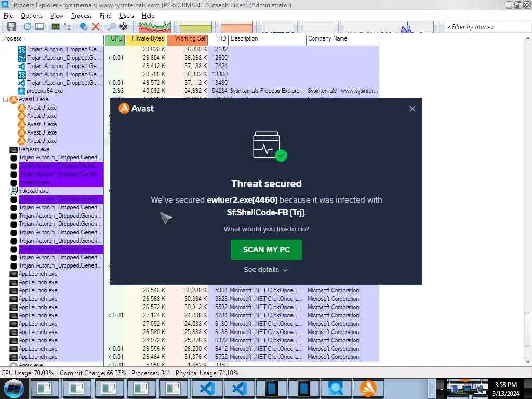532x399 pixels.
Task: Open the View menu
Action: (57, 16)
